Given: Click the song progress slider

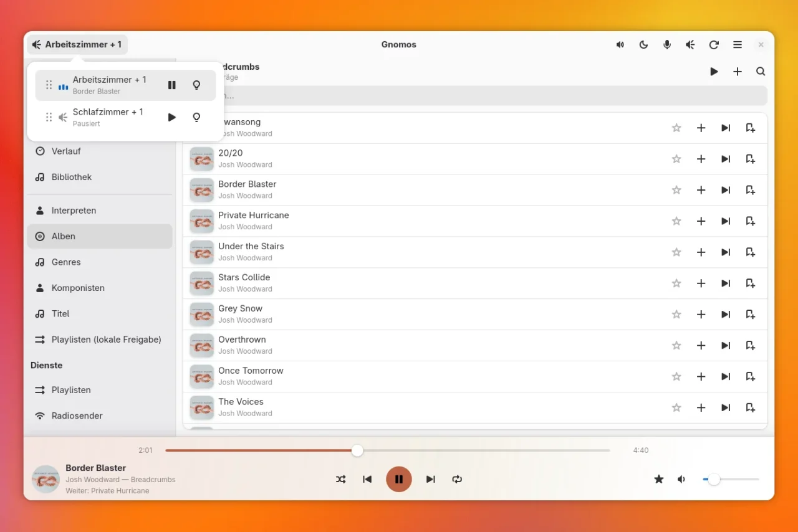Looking at the screenshot, I should pos(388,450).
